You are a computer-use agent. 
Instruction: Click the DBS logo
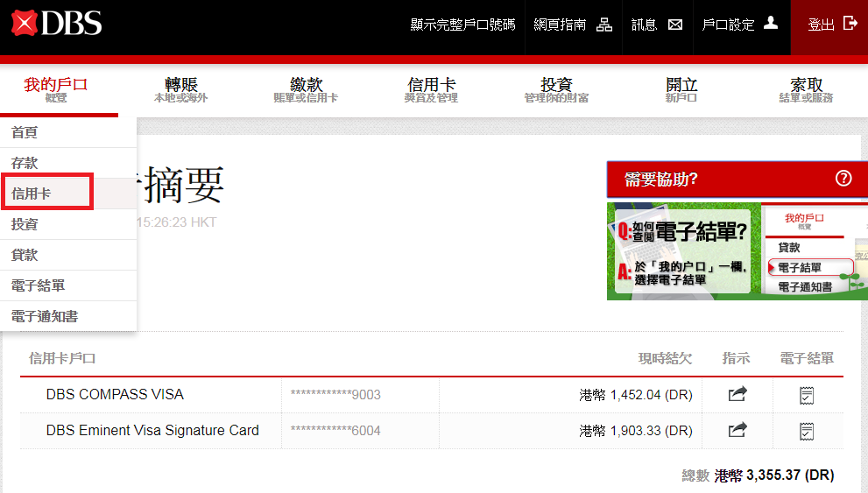coord(57,23)
